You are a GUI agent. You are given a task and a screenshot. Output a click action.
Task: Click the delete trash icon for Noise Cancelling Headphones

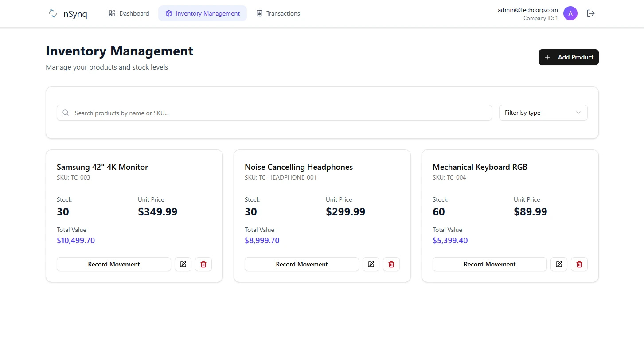click(391, 264)
